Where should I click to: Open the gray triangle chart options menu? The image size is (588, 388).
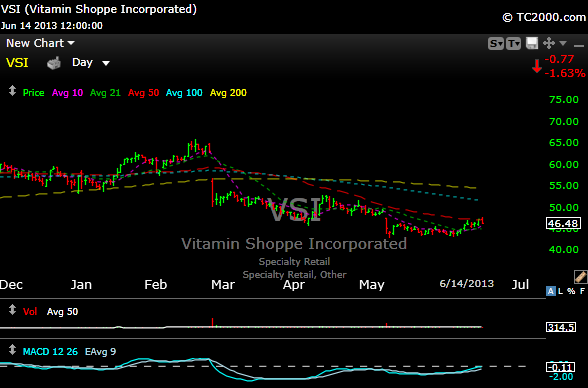(x=562, y=43)
